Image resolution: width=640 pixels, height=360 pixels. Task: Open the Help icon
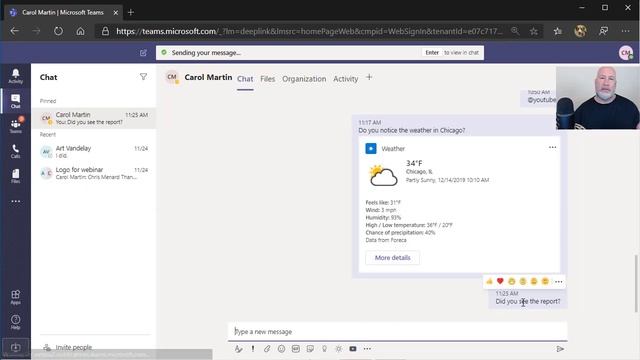click(16, 322)
